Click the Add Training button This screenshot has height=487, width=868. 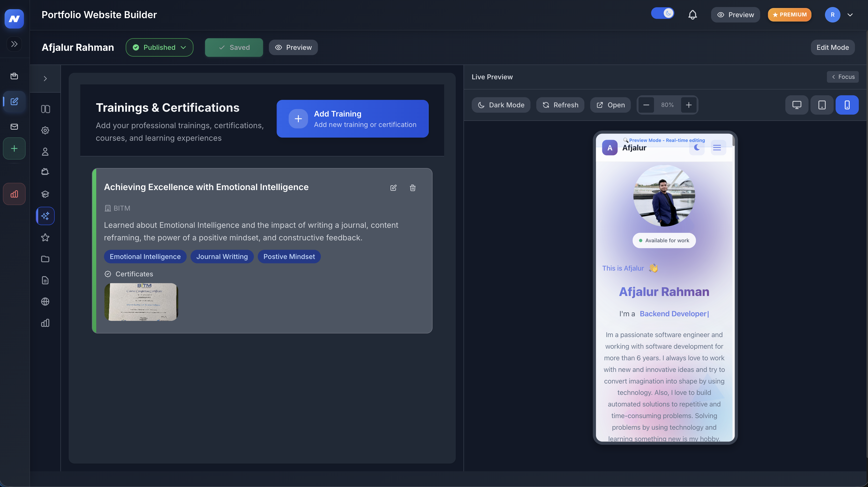[x=353, y=119]
